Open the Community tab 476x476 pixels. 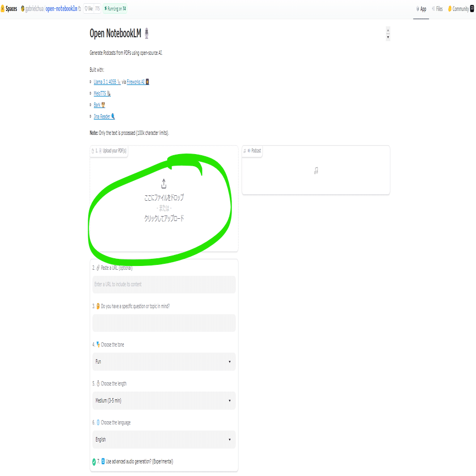458,9
